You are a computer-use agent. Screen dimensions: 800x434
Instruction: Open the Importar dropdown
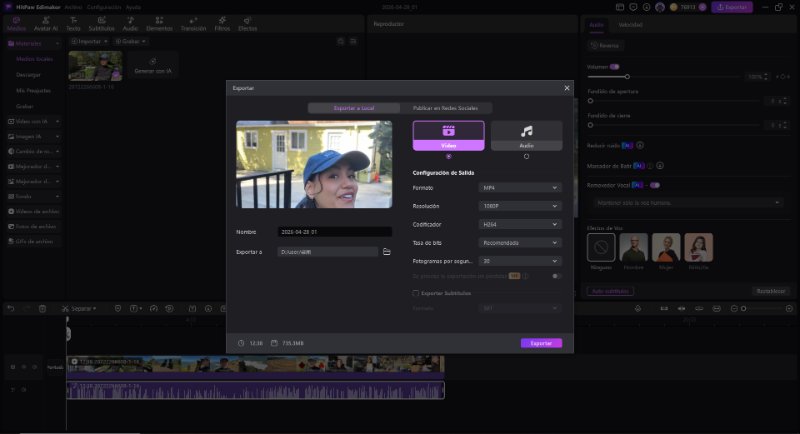(90, 41)
